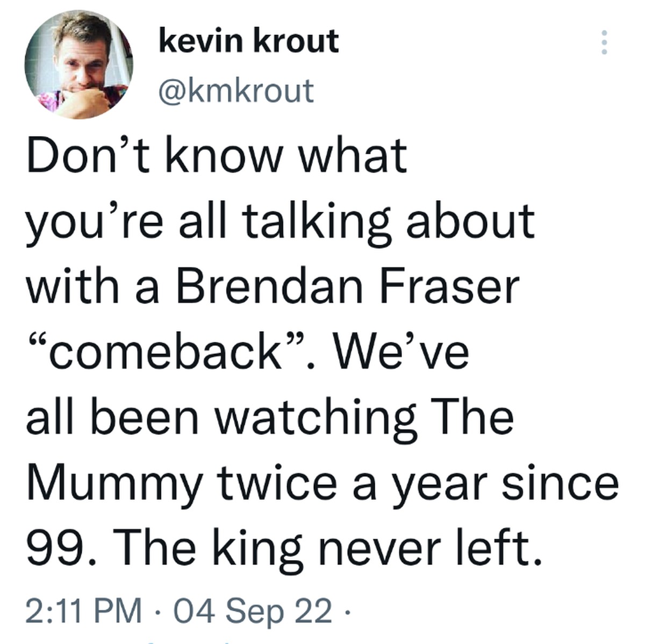Click the phrase "all been watching The"
The image size is (645, 644).
[270, 418]
